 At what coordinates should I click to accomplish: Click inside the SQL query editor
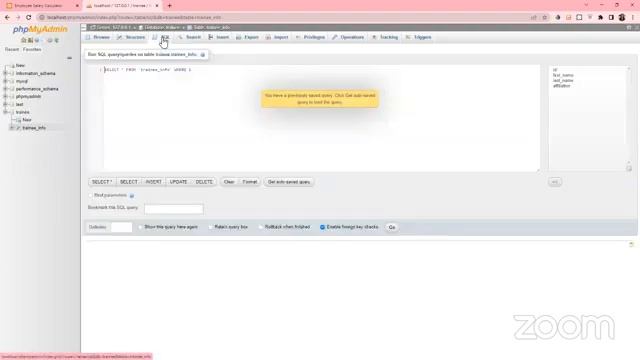coord(322,118)
